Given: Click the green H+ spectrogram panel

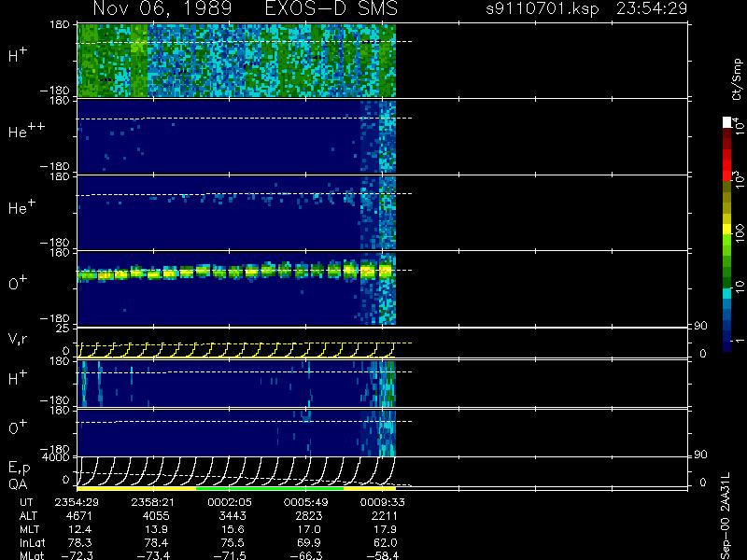Looking at the screenshot, I should coord(236,61).
